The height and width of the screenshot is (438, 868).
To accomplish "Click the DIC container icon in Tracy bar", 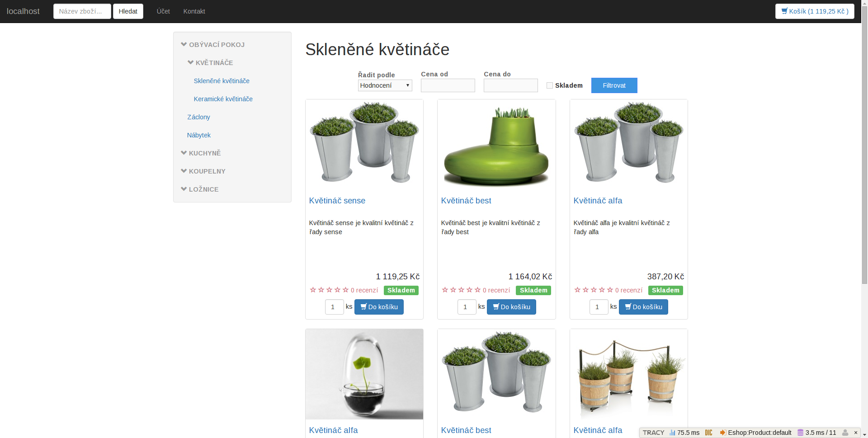I will pos(708,433).
